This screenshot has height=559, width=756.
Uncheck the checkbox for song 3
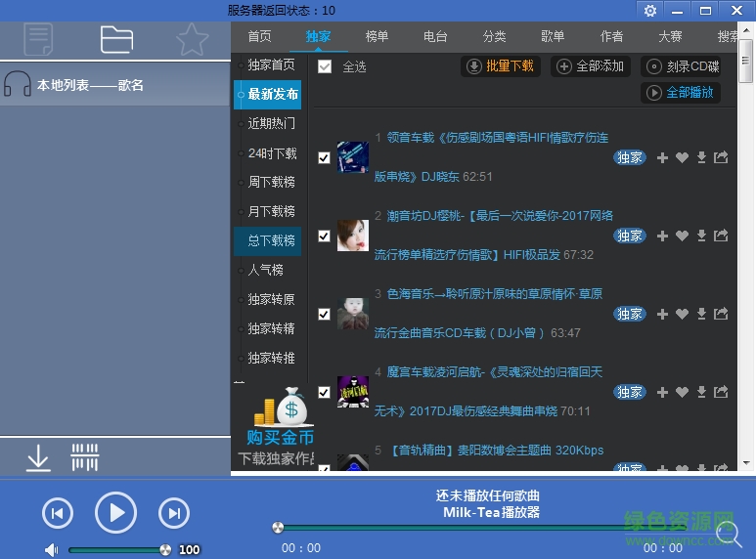point(325,314)
